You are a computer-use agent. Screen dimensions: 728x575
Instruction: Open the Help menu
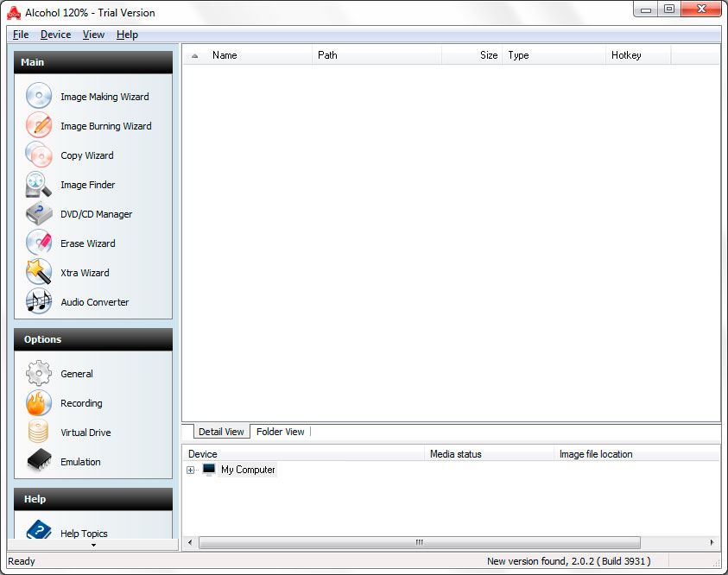pos(127,35)
